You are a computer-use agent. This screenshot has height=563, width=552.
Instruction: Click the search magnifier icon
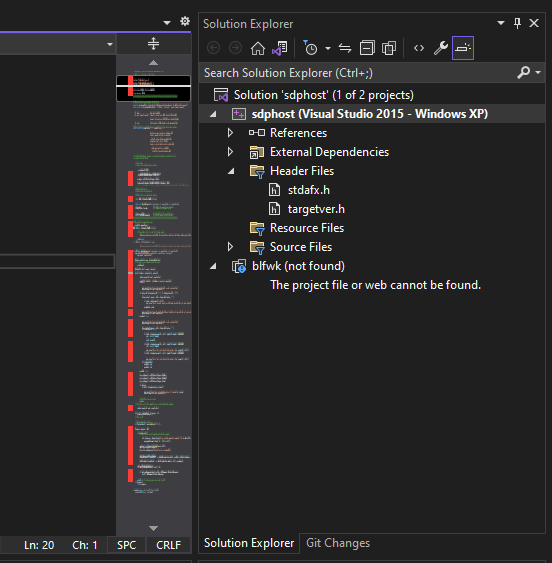click(x=524, y=73)
